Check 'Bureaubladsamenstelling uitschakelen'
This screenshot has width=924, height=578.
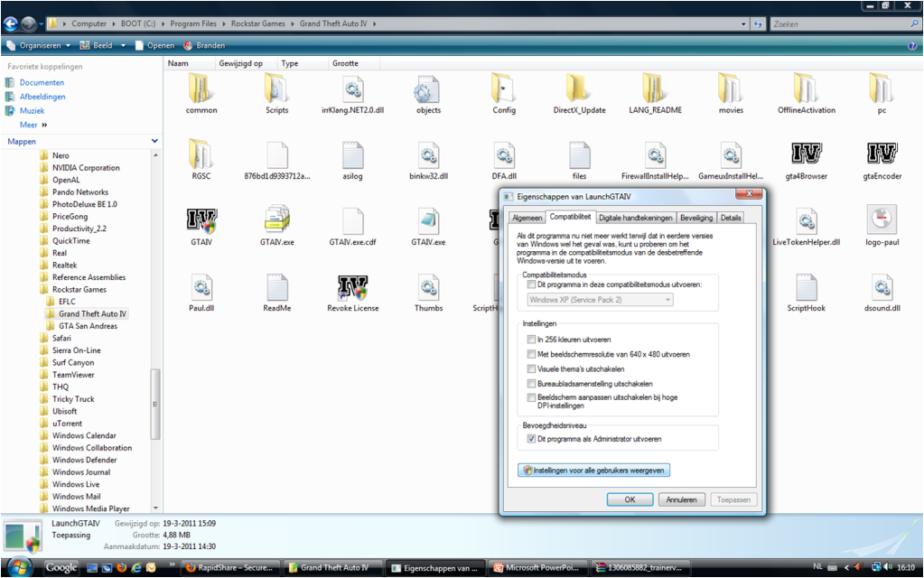point(531,384)
